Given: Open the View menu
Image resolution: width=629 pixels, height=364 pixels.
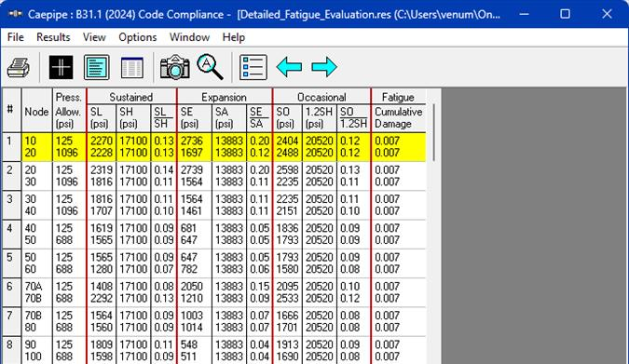Looking at the screenshot, I should click(94, 37).
